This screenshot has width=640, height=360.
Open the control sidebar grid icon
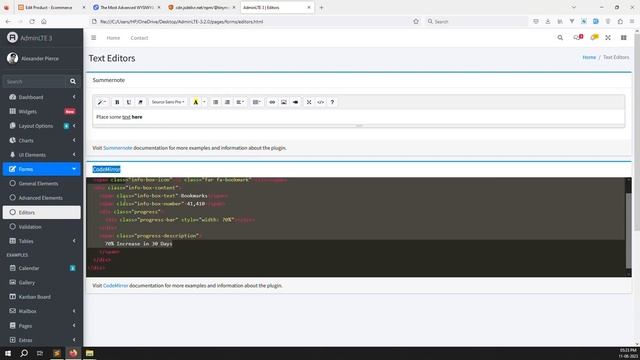click(x=624, y=38)
